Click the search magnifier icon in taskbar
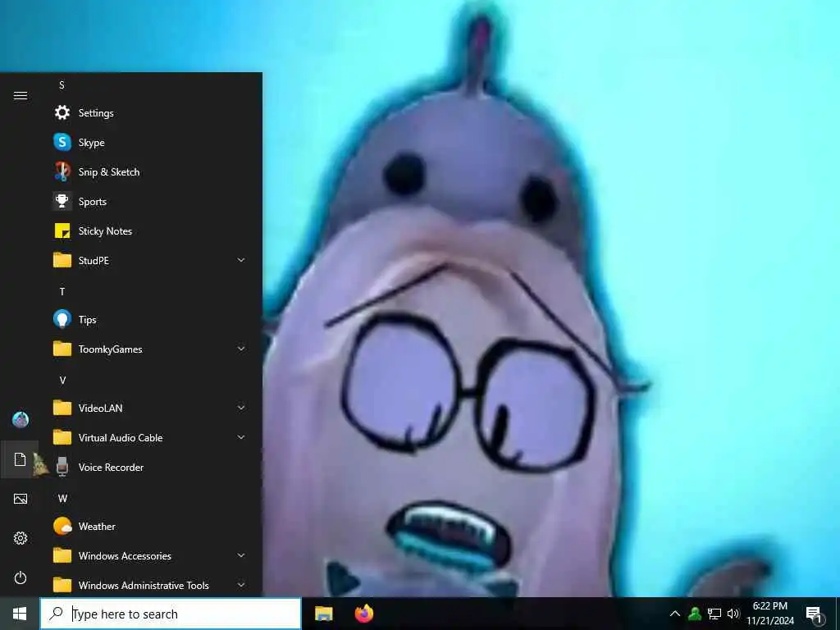The width and height of the screenshot is (840, 630). (56, 614)
